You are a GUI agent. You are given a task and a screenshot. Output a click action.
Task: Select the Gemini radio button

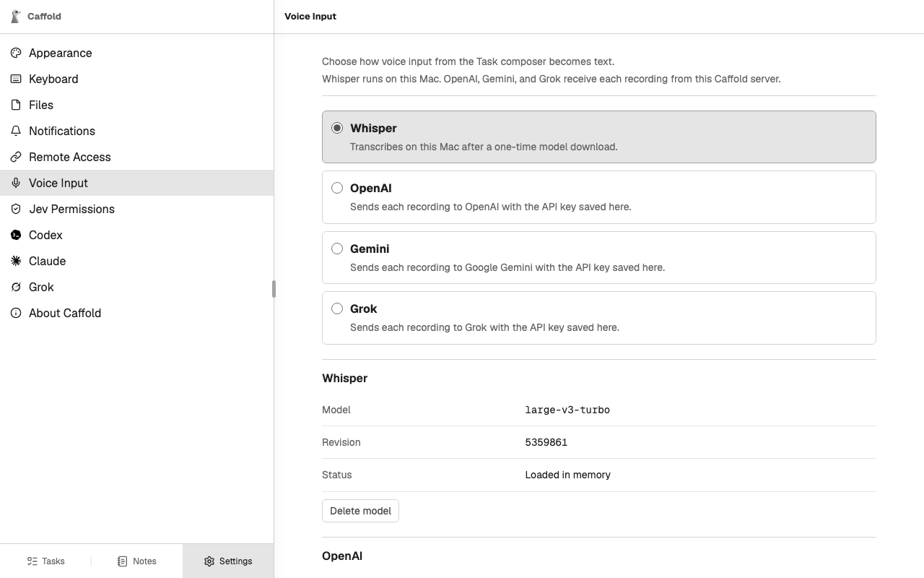point(337,249)
